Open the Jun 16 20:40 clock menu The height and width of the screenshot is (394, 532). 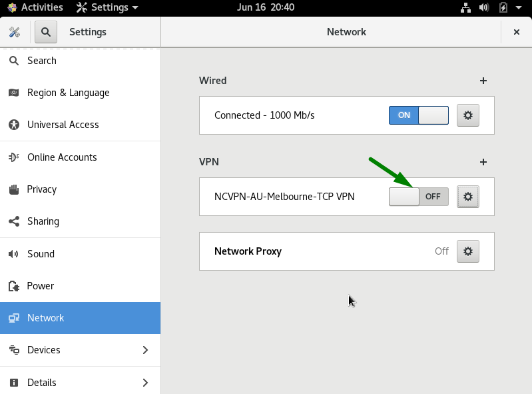pyautogui.click(x=264, y=7)
